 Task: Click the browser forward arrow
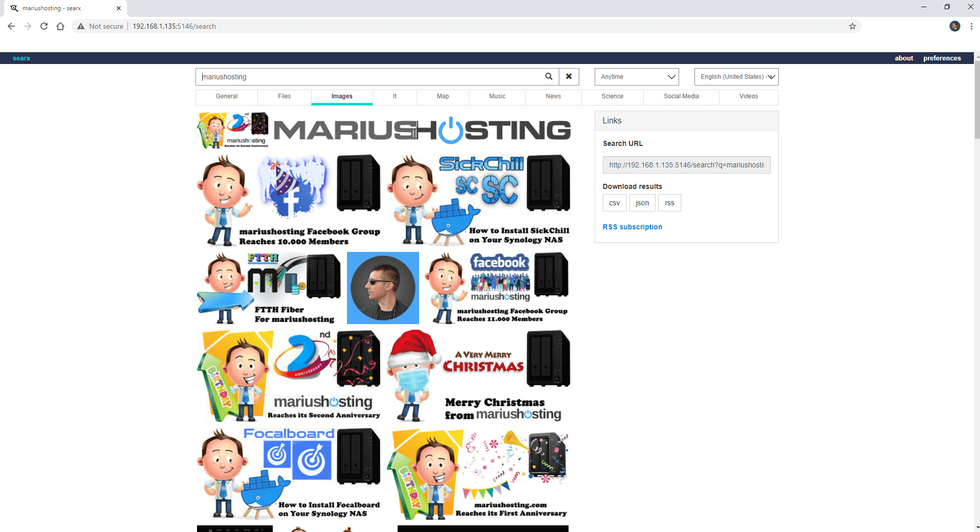(x=28, y=26)
